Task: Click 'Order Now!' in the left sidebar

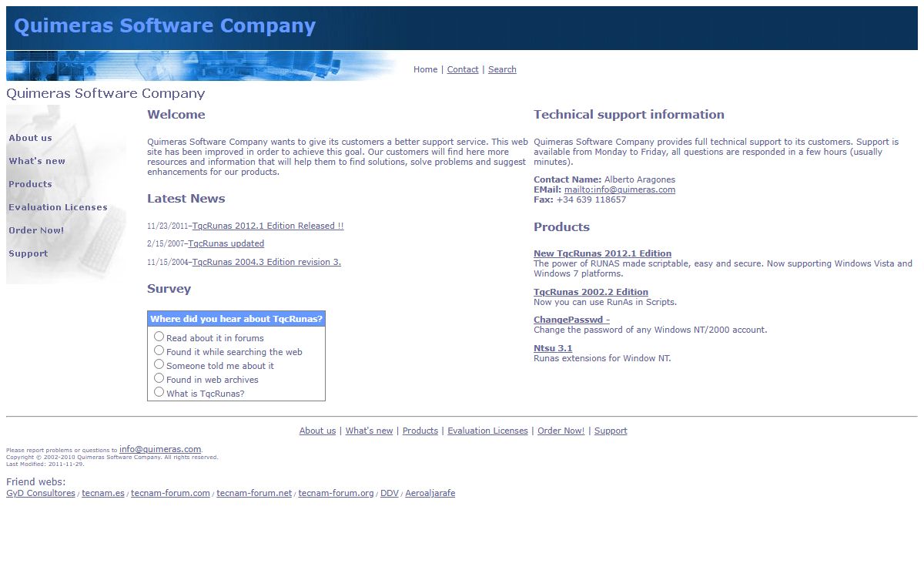Action: pos(36,230)
